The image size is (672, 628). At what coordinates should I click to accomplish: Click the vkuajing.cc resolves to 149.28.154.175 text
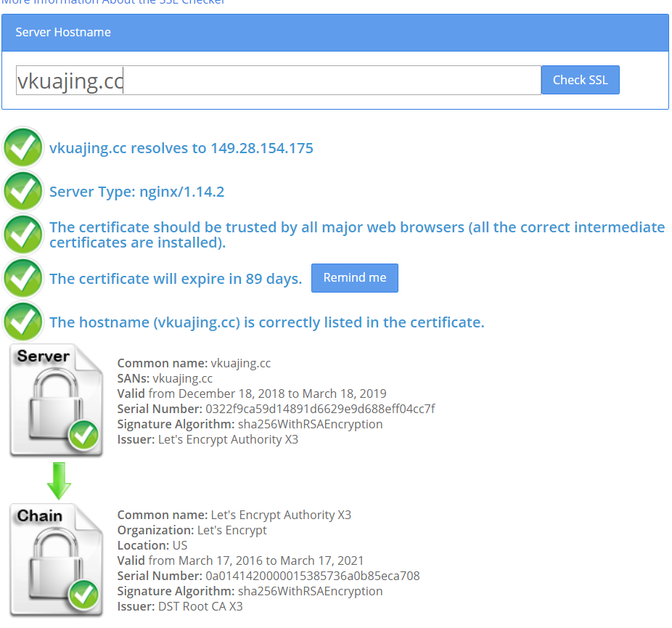pyautogui.click(x=181, y=148)
